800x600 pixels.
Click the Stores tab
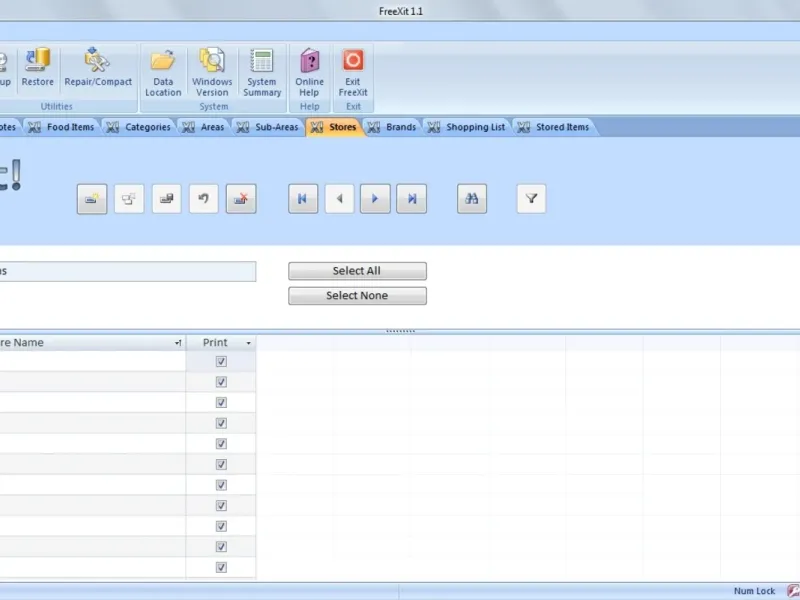(x=334, y=127)
